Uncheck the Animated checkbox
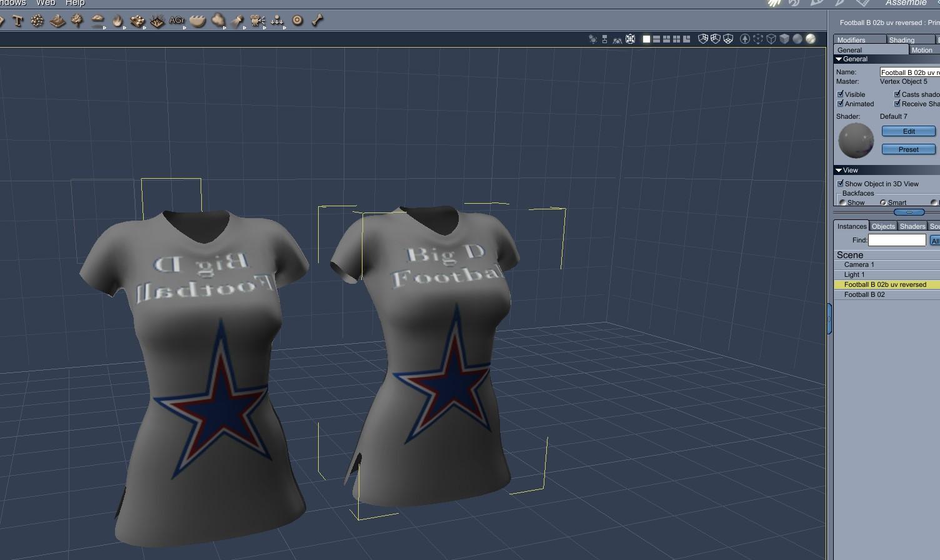Viewport: 940px width, 560px height. pyautogui.click(x=841, y=104)
